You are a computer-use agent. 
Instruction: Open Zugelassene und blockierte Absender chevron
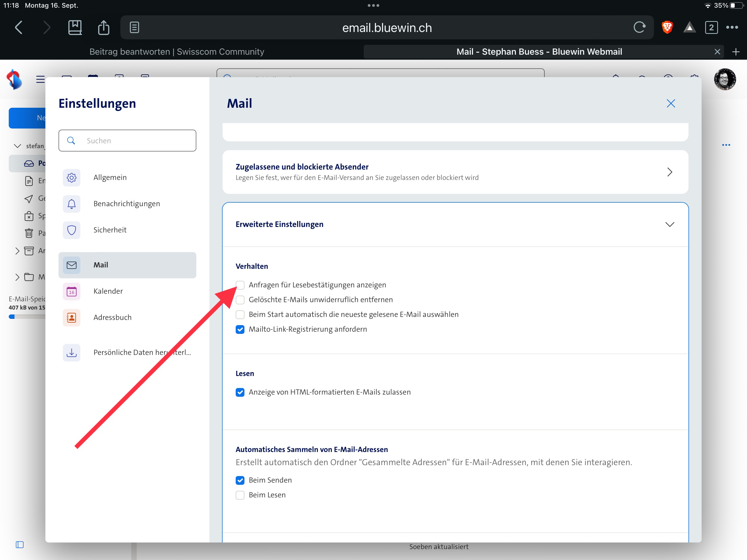coord(669,172)
